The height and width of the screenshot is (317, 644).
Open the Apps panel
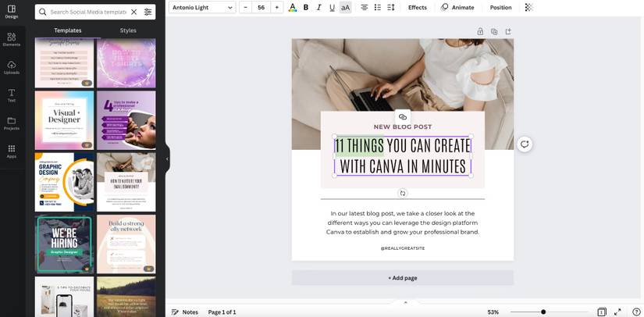pyautogui.click(x=12, y=151)
